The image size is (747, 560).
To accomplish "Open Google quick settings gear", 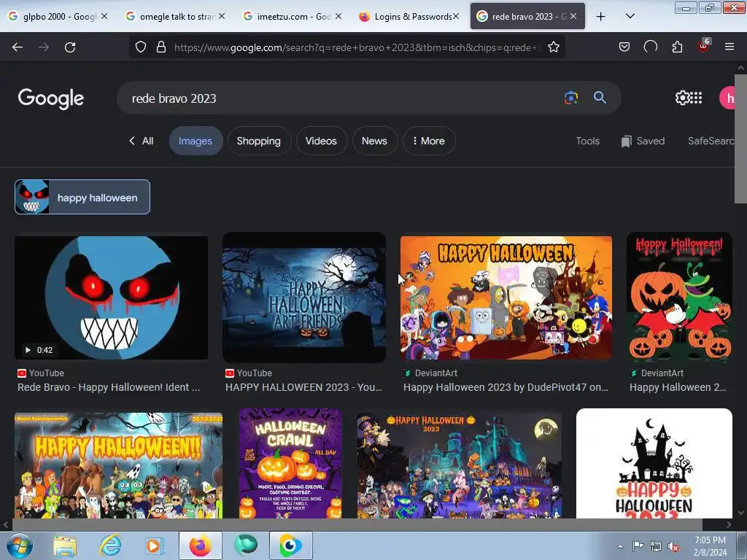I will (682, 98).
